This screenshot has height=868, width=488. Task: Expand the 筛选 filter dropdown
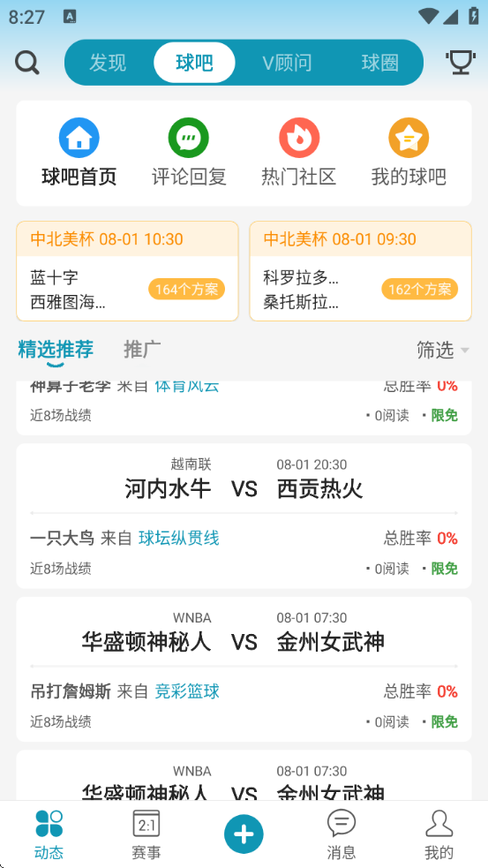coord(443,350)
